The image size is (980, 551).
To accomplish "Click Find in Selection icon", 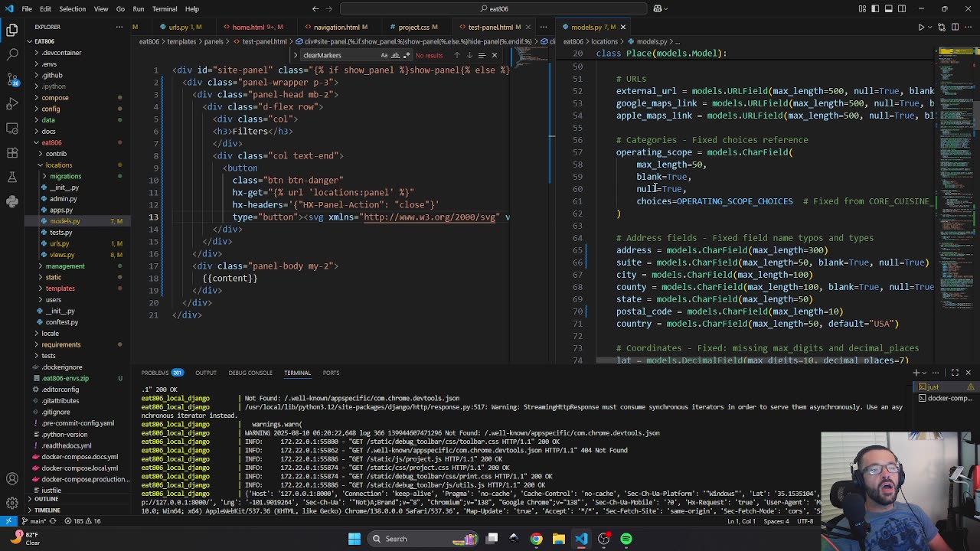I will [482, 55].
